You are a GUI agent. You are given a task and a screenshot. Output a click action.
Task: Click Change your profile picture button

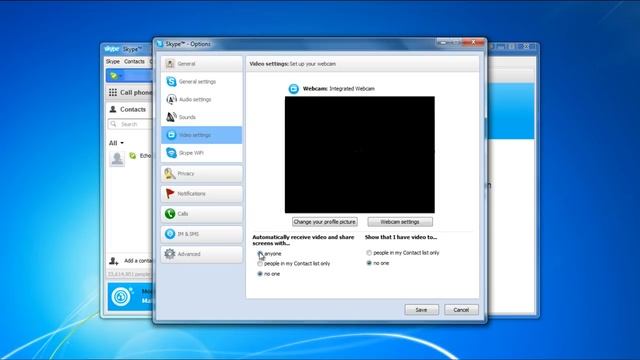(324, 222)
